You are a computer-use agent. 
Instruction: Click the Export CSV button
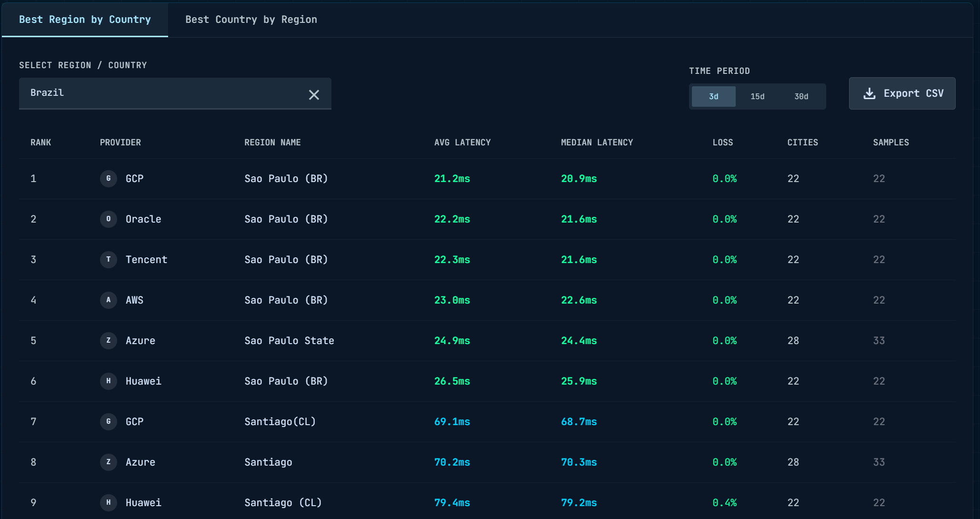click(x=902, y=93)
